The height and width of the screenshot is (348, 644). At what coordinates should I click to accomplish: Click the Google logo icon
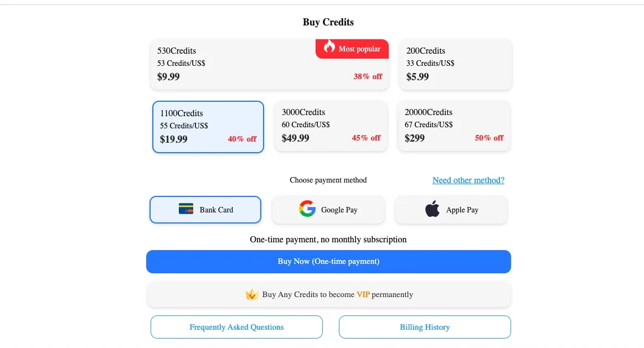[307, 209]
